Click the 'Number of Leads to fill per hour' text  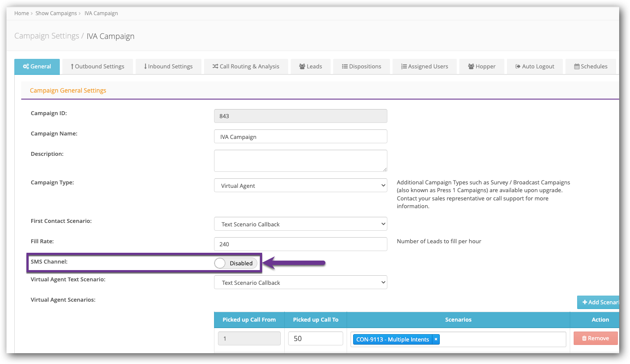439,241
